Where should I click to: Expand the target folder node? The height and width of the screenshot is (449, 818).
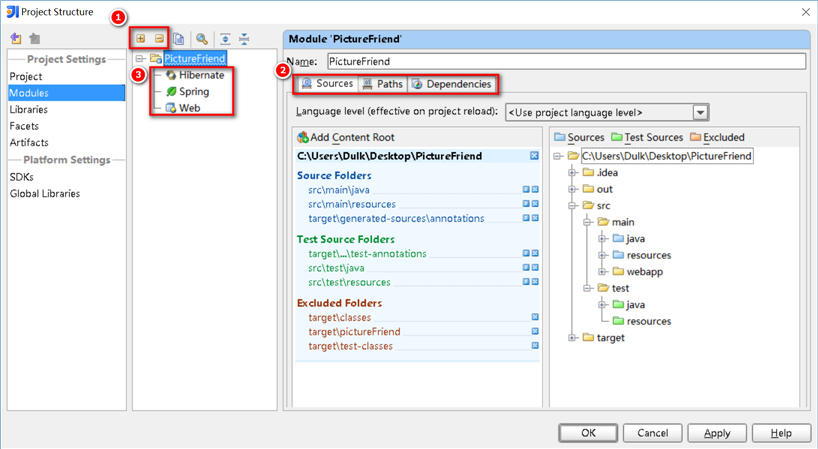(572, 338)
